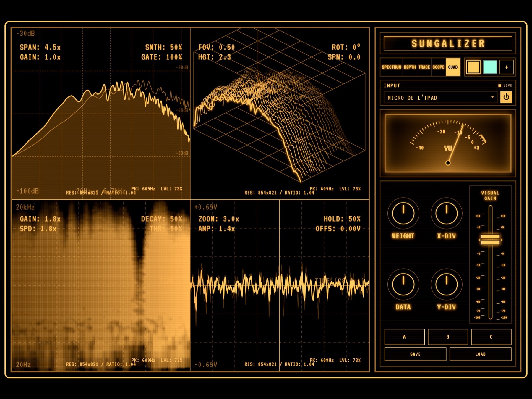Click the SPAN: 4.5x value
This screenshot has height=399, width=532.
40,47
